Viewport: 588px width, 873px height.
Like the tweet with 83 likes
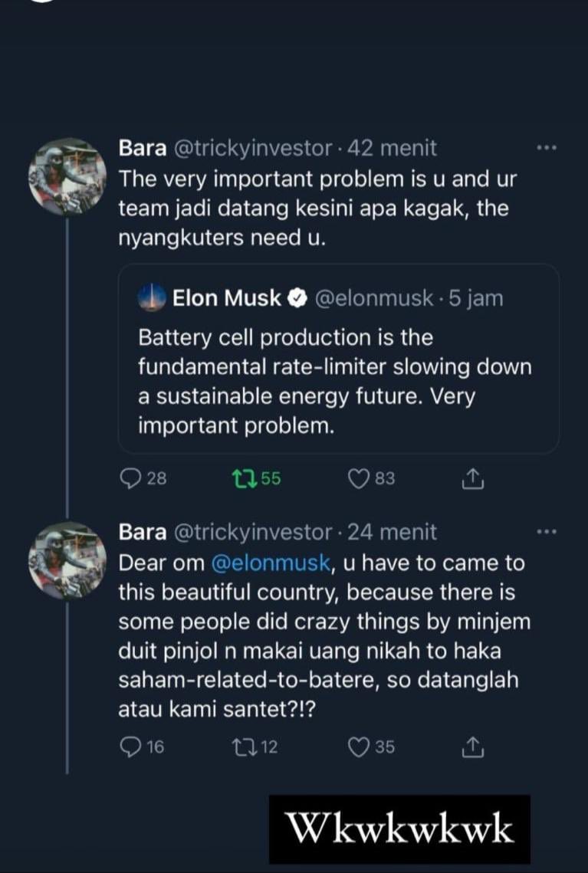pyautogui.click(x=360, y=479)
